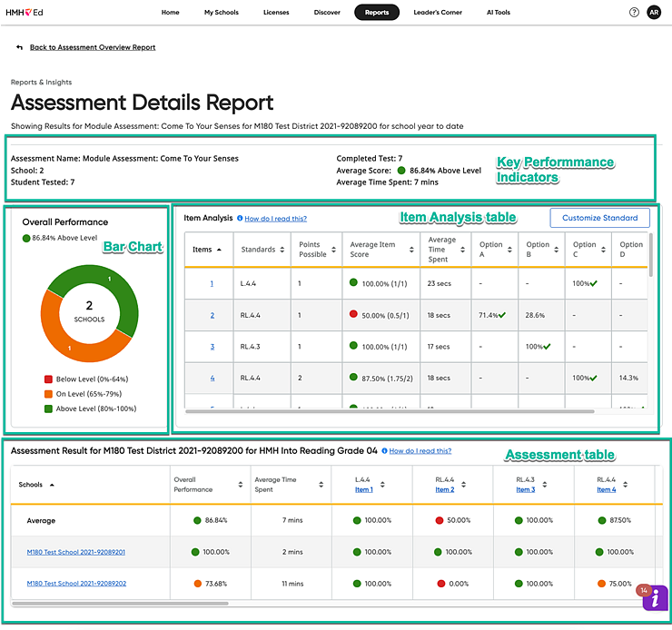Open the Discover nav tab
Viewport: 672px width, 630px height.
327,13
